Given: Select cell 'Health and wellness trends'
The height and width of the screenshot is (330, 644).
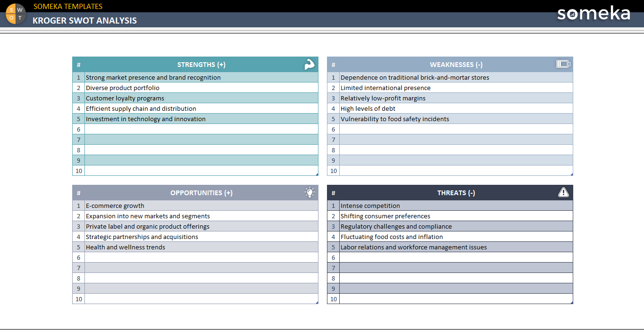Looking at the screenshot, I should (x=201, y=247).
